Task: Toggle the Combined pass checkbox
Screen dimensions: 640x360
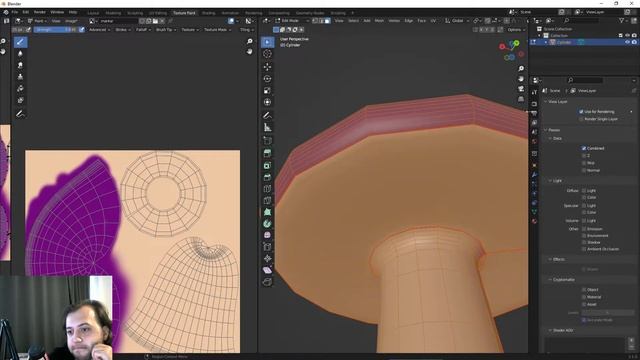Action: pyautogui.click(x=584, y=148)
